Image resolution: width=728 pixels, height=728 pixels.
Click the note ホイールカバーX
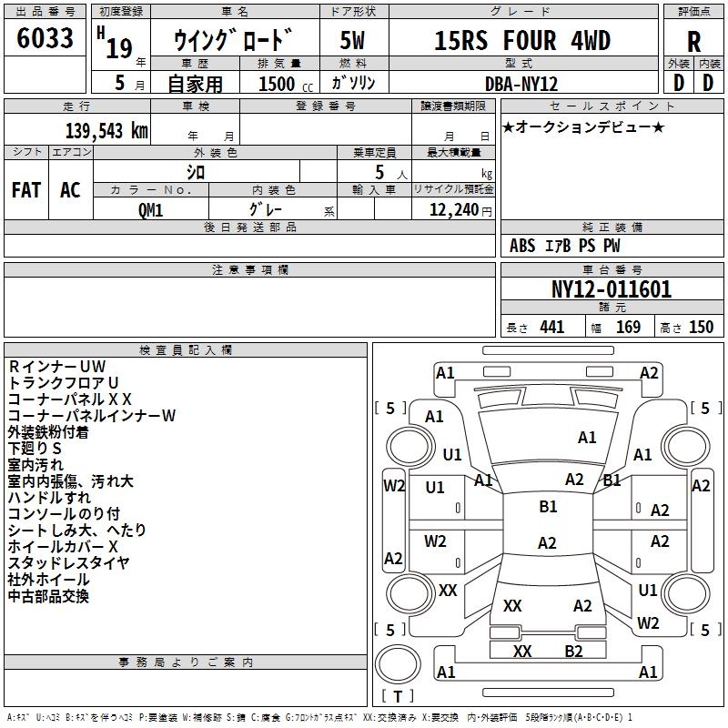coord(63,547)
